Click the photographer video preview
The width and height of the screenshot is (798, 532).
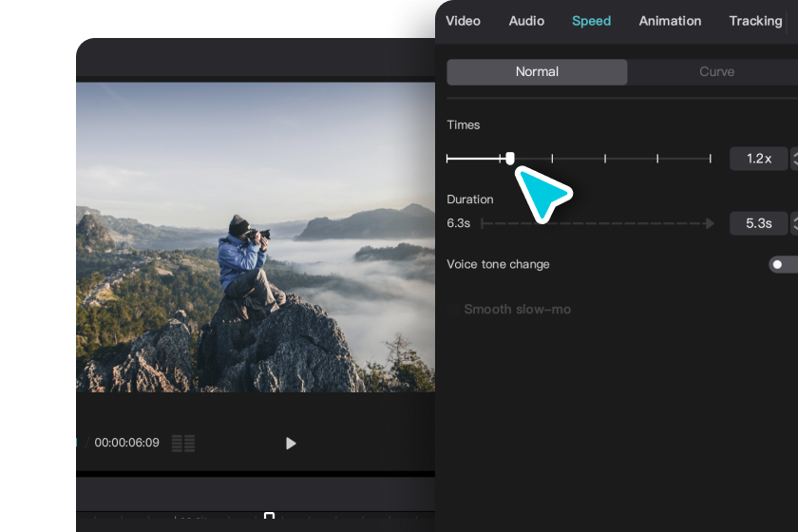256,237
